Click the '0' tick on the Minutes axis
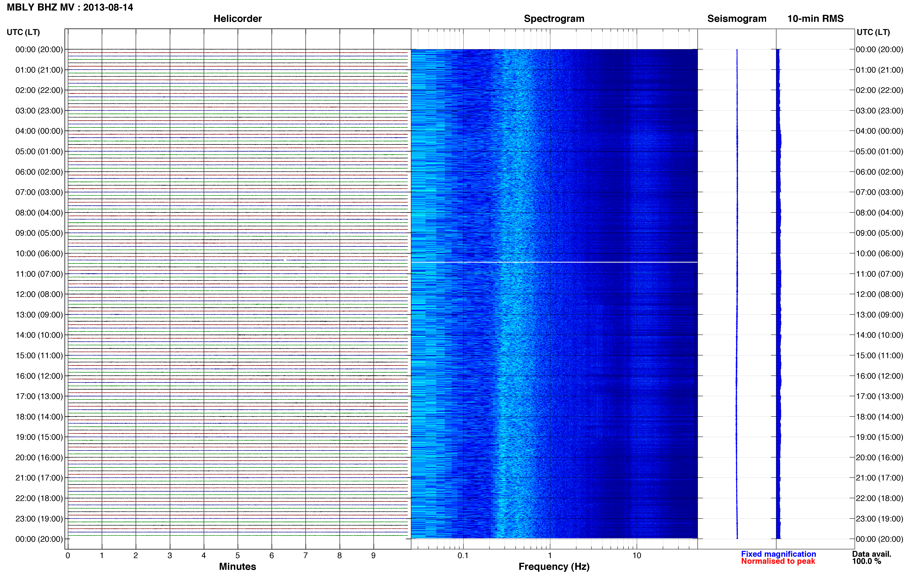This screenshot has height=578, width=924. pos(68,555)
